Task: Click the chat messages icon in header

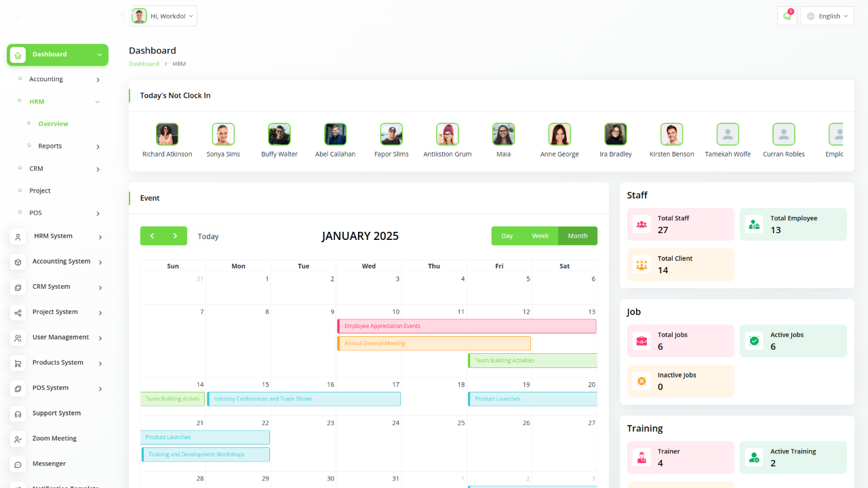Action: pyautogui.click(x=787, y=16)
